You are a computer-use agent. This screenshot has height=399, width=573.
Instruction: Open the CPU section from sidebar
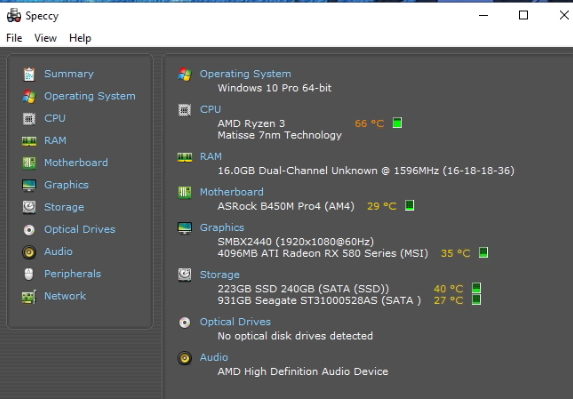pyautogui.click(x=55, y=118)
